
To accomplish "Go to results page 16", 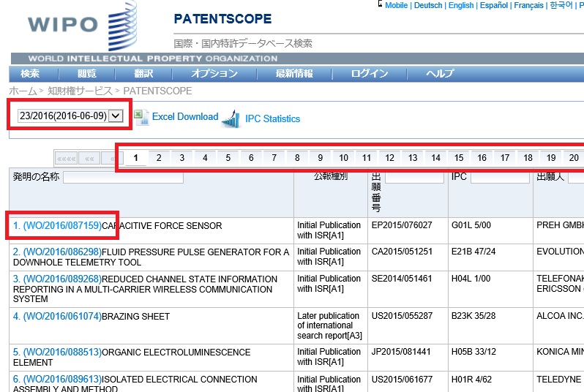I will pos(482,158).
